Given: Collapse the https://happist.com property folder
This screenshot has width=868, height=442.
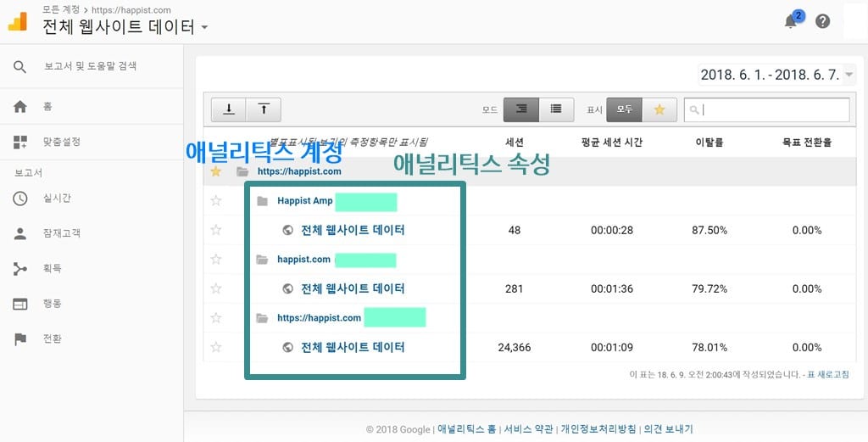Looking at the screenshot, I should point(263,318).
